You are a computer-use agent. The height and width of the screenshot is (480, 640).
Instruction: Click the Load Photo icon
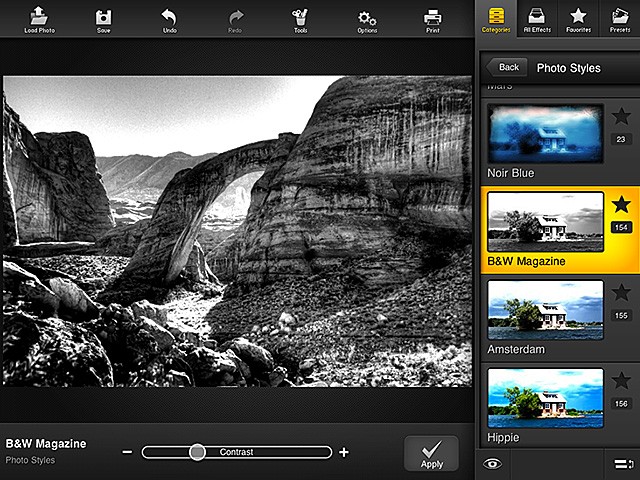(38, 17)
